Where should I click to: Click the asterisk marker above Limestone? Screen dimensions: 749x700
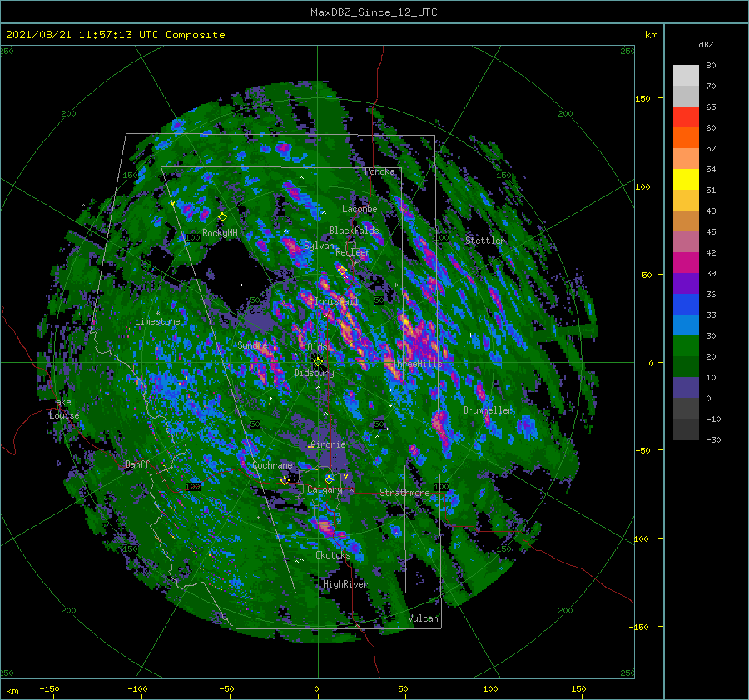(x=157, y=314)
